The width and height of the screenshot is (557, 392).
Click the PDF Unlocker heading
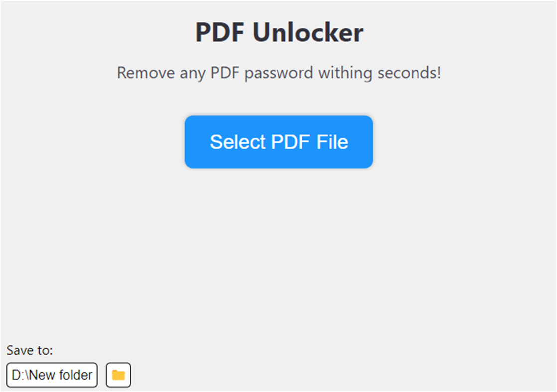pyautogui.click(x=278, y=33)
